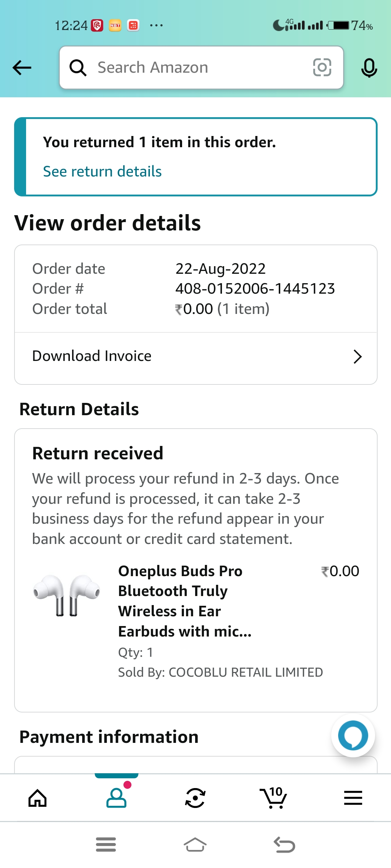Tap the order number 408-0152006-1445123
This screenshot has width=391, height=868.
click(x=255, y=289)
